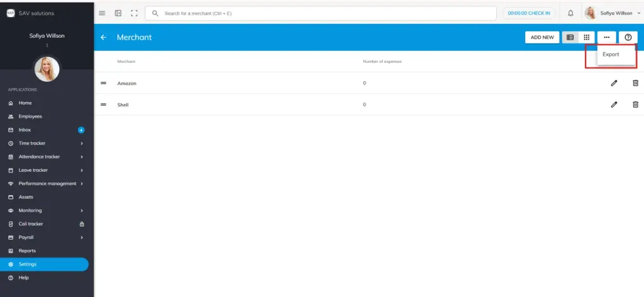Delete the Amazon merchant with trash icon
644x297 pixels.
click(635, 83)
